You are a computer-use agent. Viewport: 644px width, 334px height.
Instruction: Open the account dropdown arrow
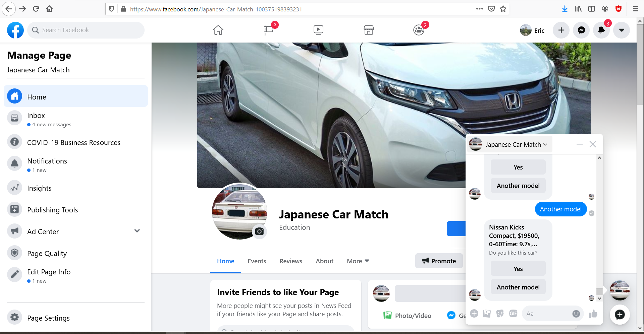coord(622,30)
